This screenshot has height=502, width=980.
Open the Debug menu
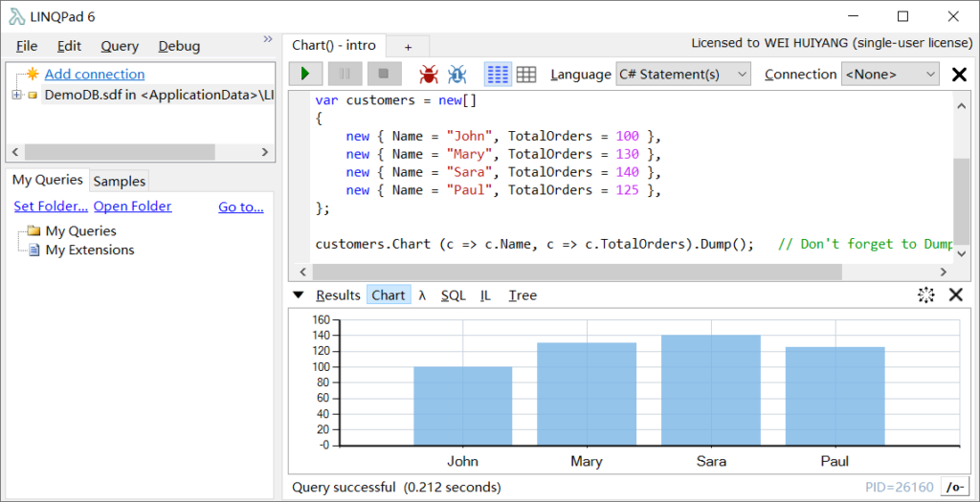click(179, 46)
